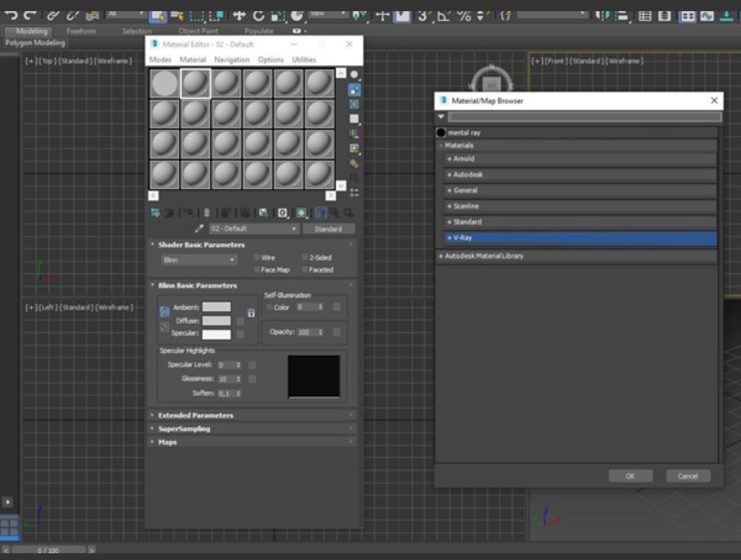
Task: Open the Material menu
Action: coord(193,59)
